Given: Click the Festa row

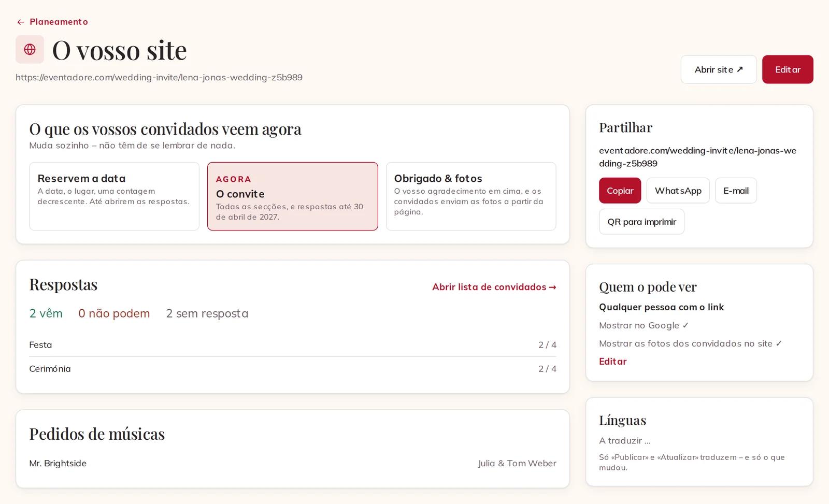Looking at the screenshot, I should (293, 345).
